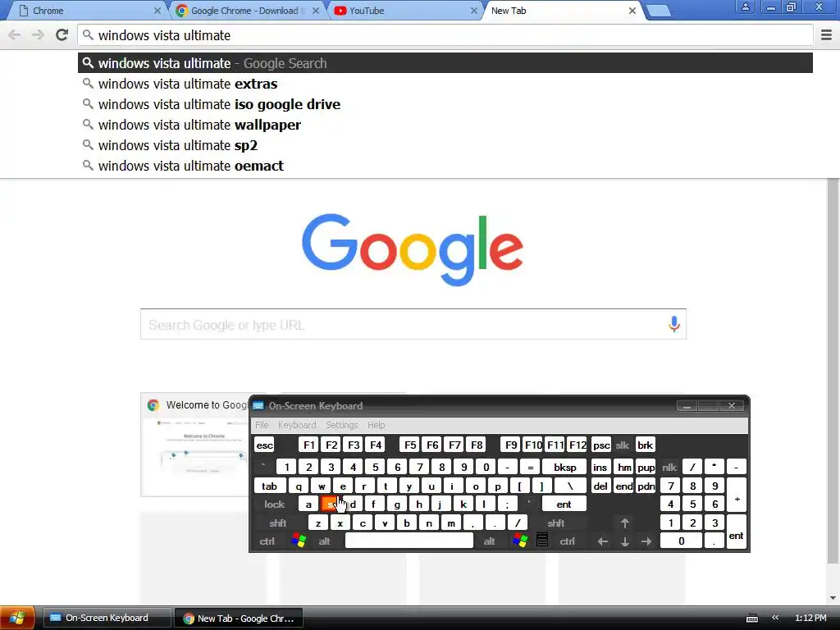Toggle the right ctrl key on On-Screen Keyboard
The width and height of the screenshot is (840, 630).
(568, 541)
